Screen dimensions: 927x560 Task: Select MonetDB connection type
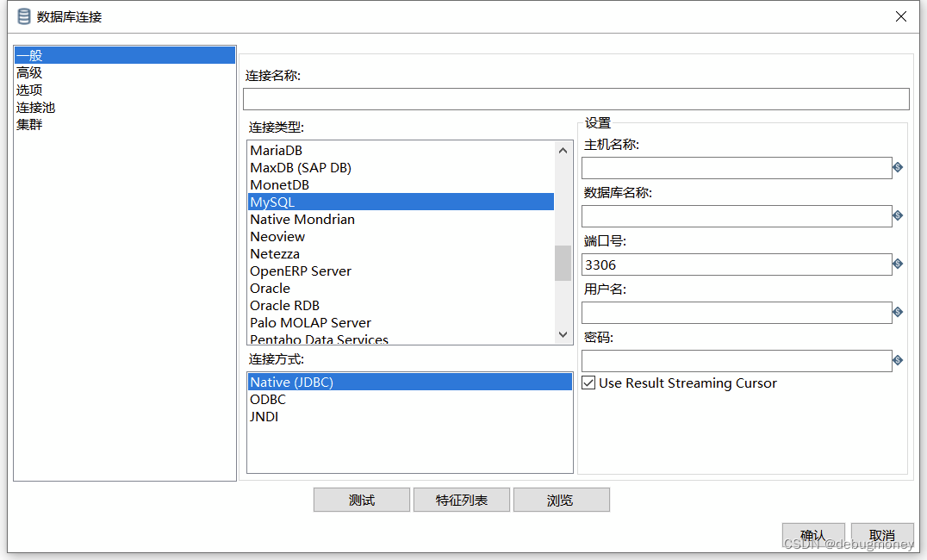(x=401, y=184)
